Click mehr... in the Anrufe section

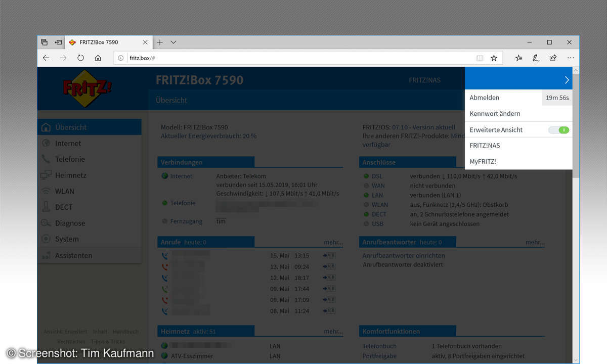(333, 242)
